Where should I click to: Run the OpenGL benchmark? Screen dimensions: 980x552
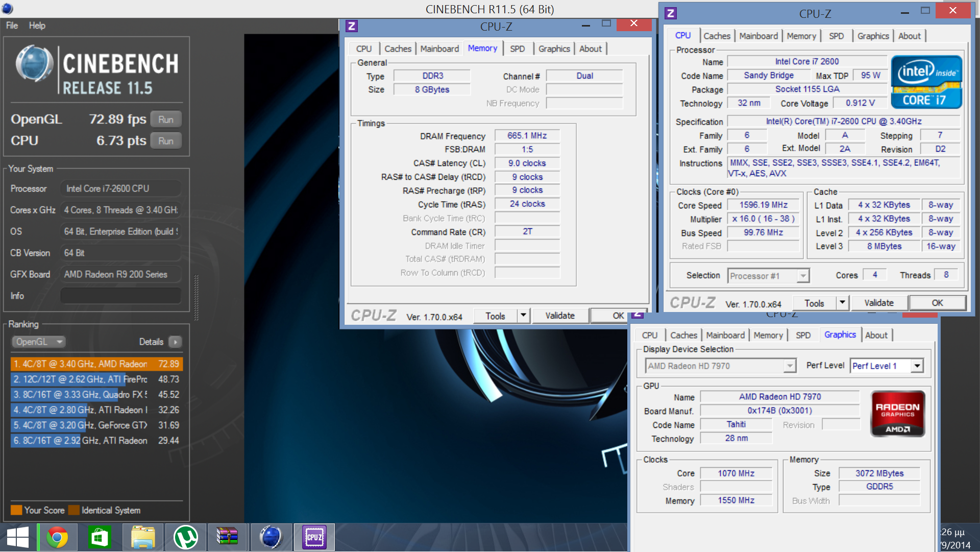[x=166, y=119]
